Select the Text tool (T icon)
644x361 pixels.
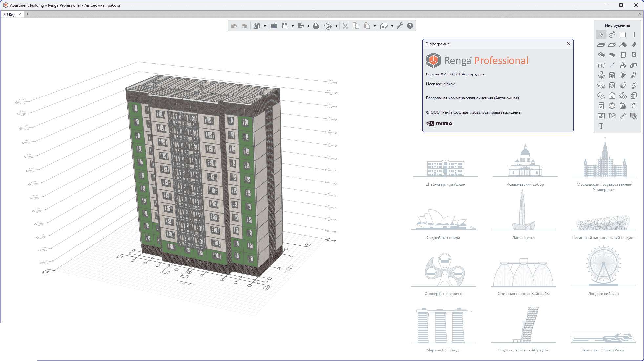(x=601, y=126)
